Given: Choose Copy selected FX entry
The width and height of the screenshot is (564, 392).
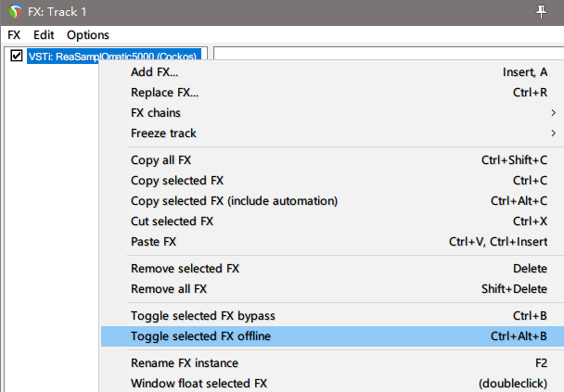Looking at the screenshot, I should coord(332,181).
